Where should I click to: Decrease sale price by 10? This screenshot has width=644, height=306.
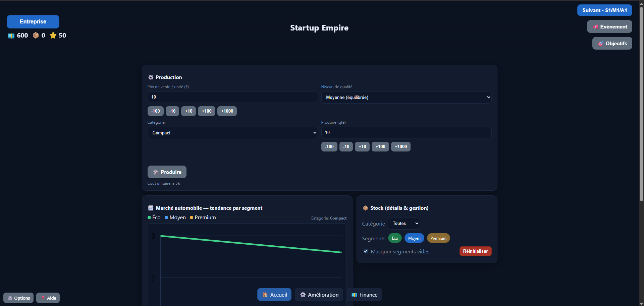172,111
